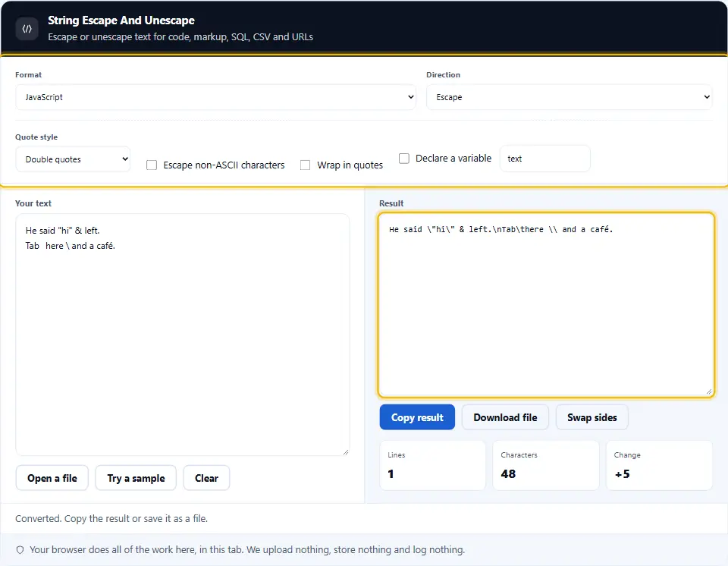This screenshot has width=728, height=566.
Task: Click the code brackets logo icon
Action: pyautogui.click(x=27, y=29)
